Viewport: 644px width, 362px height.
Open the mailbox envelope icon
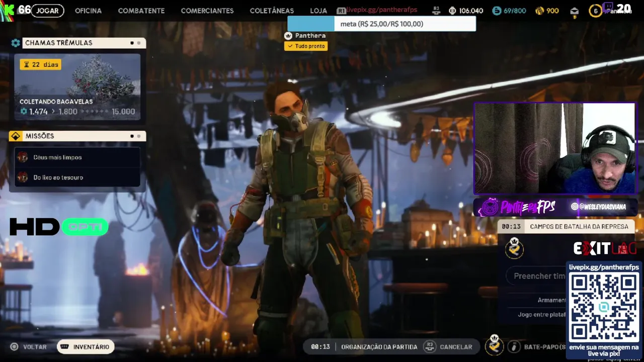pyautogui.click(x=575, y=11)
